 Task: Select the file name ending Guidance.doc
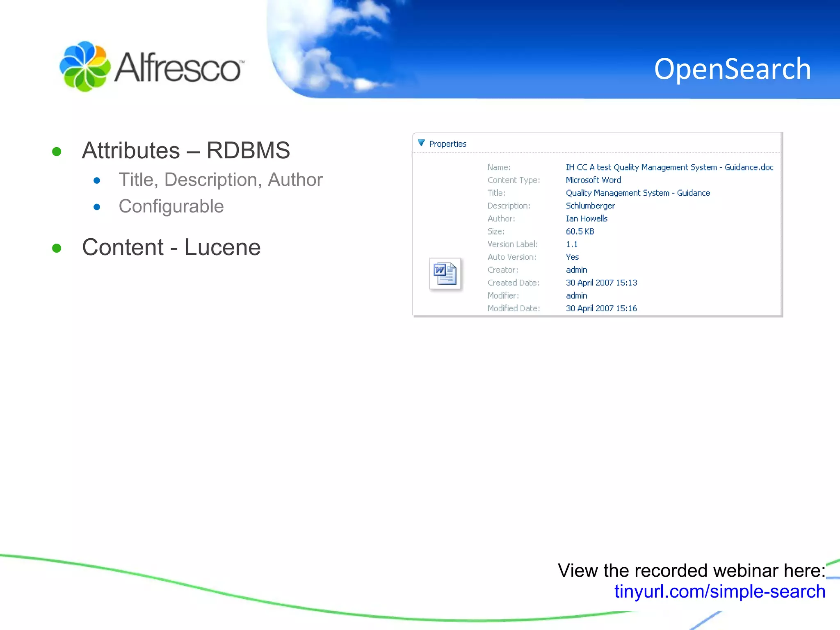tap(669, 167)
